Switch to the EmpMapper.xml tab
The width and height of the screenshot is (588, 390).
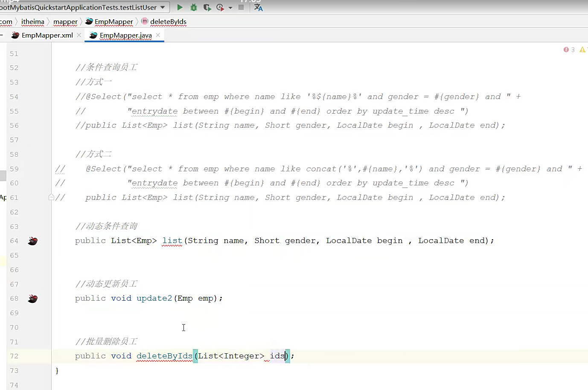(x=47, y=35)
